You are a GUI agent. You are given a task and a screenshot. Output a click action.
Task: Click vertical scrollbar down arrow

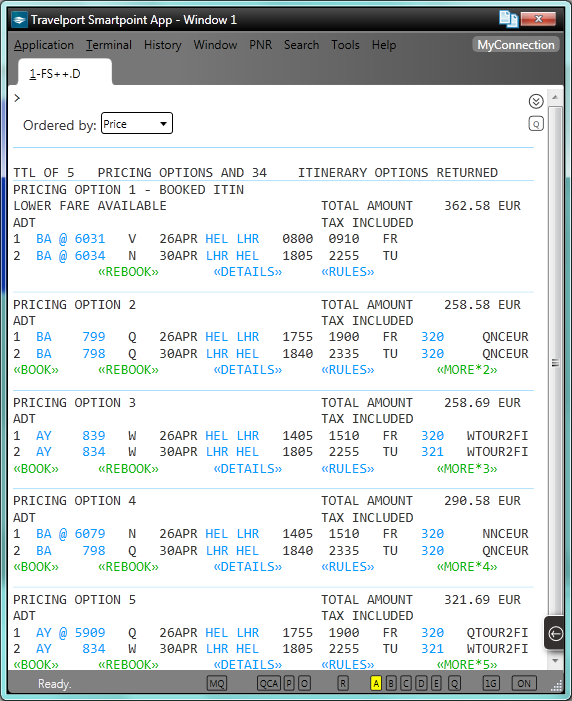click(x=555, y=661)
